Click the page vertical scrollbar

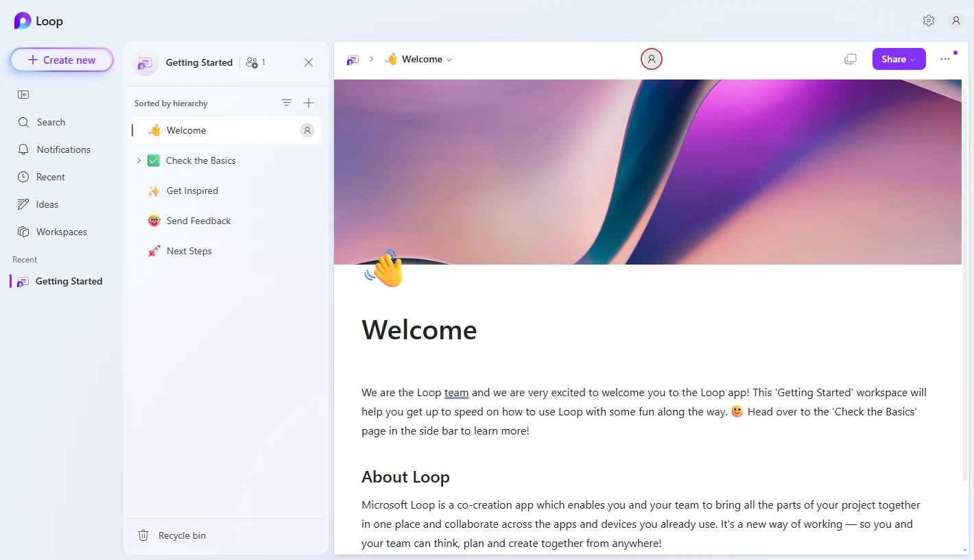pos(964,274)
